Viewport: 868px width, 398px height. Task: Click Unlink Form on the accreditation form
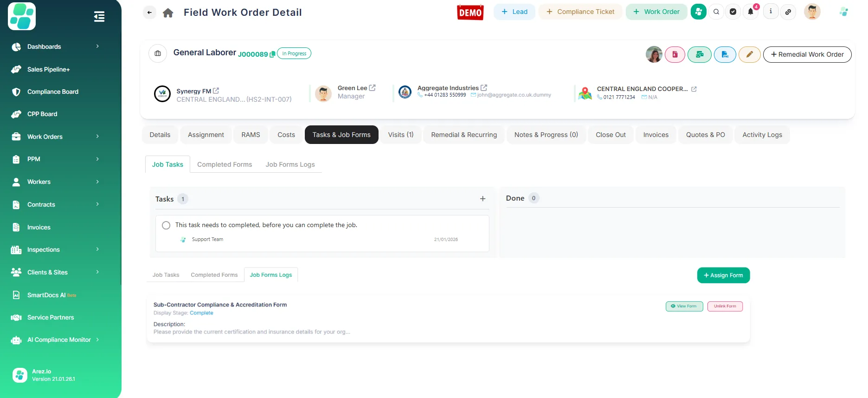pos(725,307)
